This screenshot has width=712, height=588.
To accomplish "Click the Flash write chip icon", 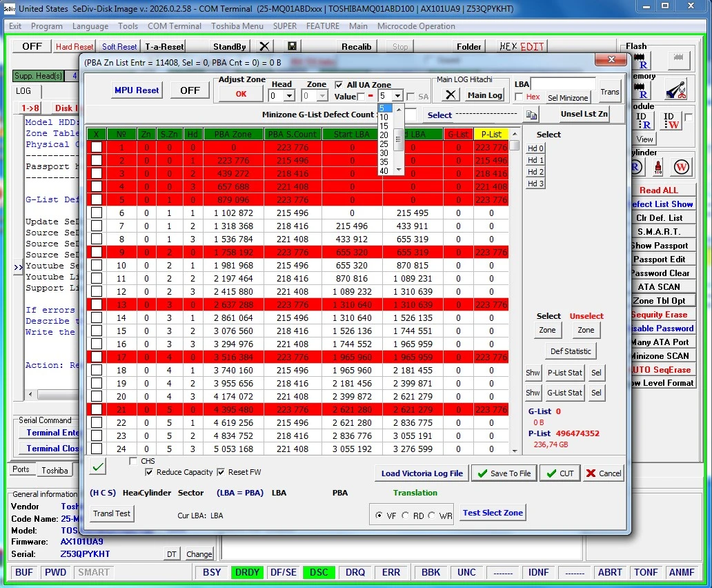I will coord(679,59).
